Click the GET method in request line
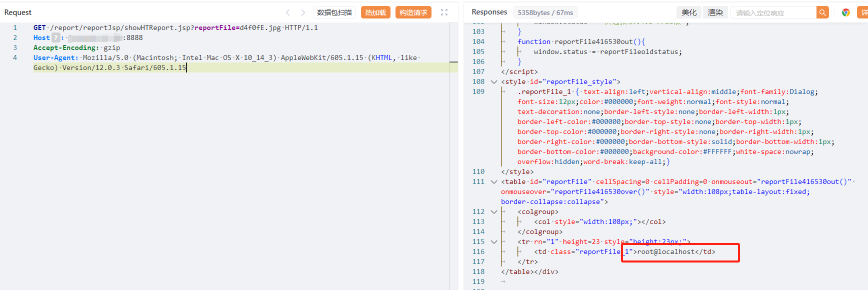The image size is (868, 290). pos(39,27)
